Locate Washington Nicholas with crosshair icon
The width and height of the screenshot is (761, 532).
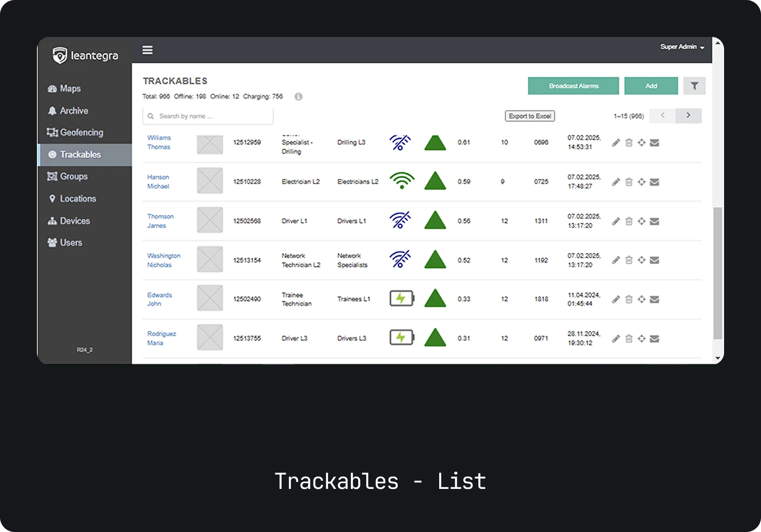point(642,260)
